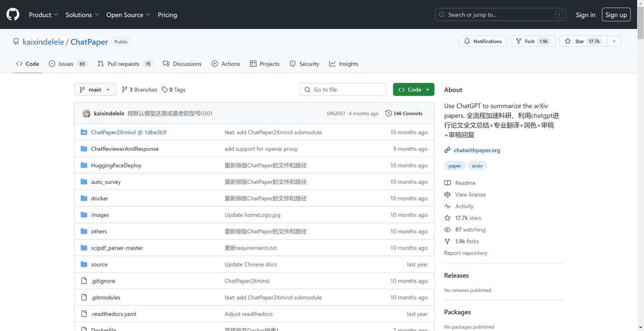
Task: Open the Pull requests tab
Action: click(125, 64)
